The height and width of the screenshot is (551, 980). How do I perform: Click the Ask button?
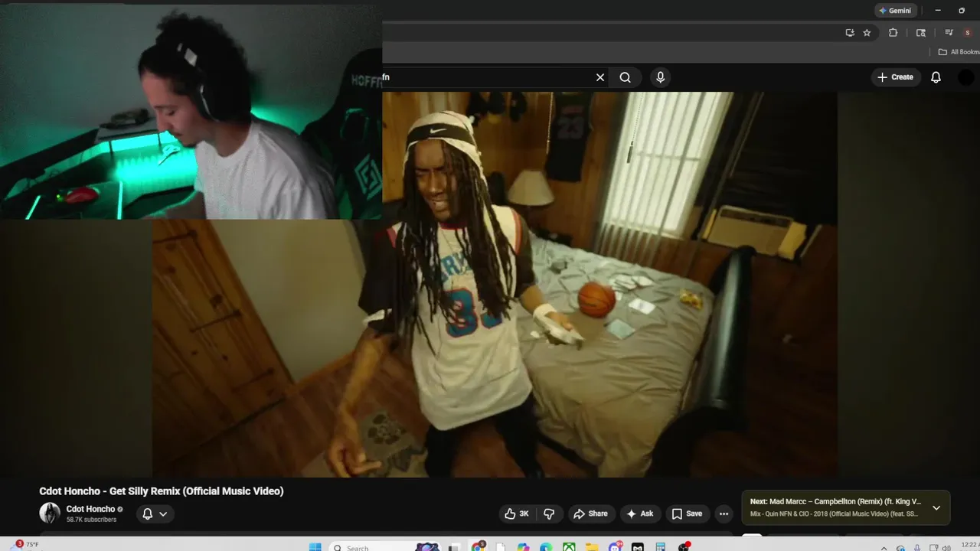click(640, 514)
